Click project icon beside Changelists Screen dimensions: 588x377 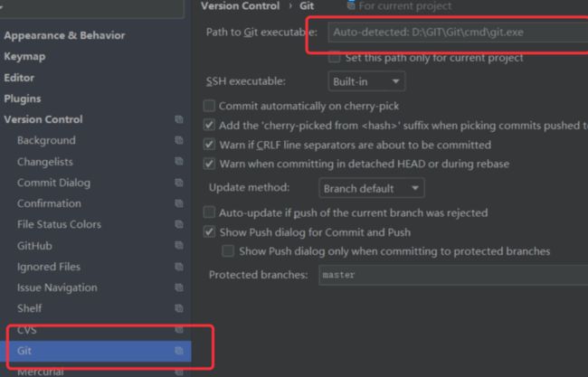[179, 161]
